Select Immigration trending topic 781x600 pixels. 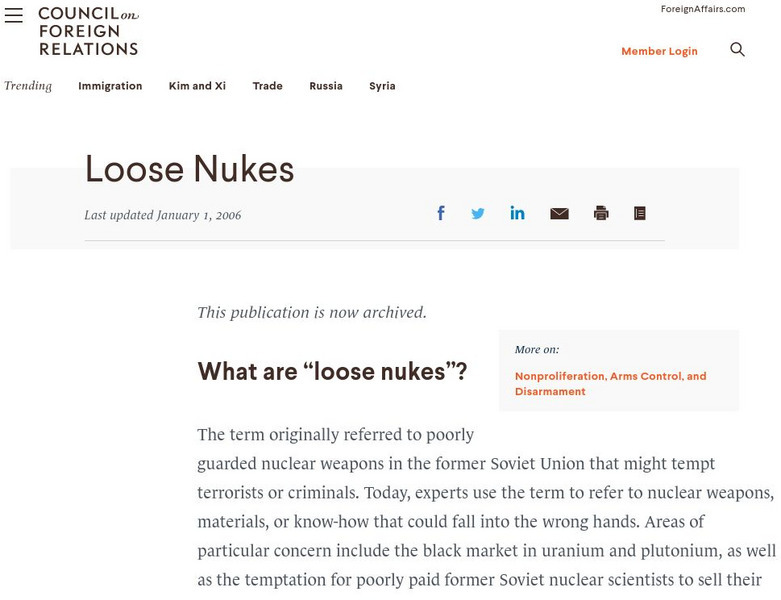click(110, 86)
